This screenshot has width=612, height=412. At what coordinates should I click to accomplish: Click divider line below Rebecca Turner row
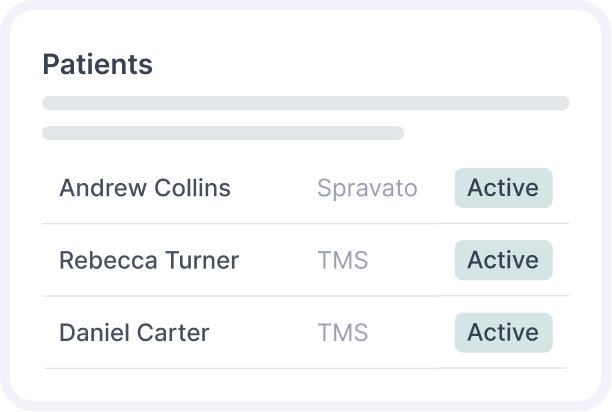tap(305, 295)
